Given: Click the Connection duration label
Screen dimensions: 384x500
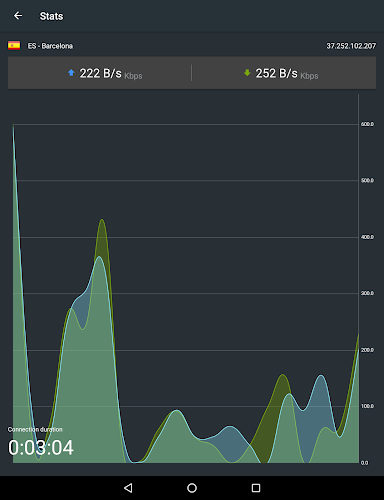Looking at the screenshot, I should 35,429.
